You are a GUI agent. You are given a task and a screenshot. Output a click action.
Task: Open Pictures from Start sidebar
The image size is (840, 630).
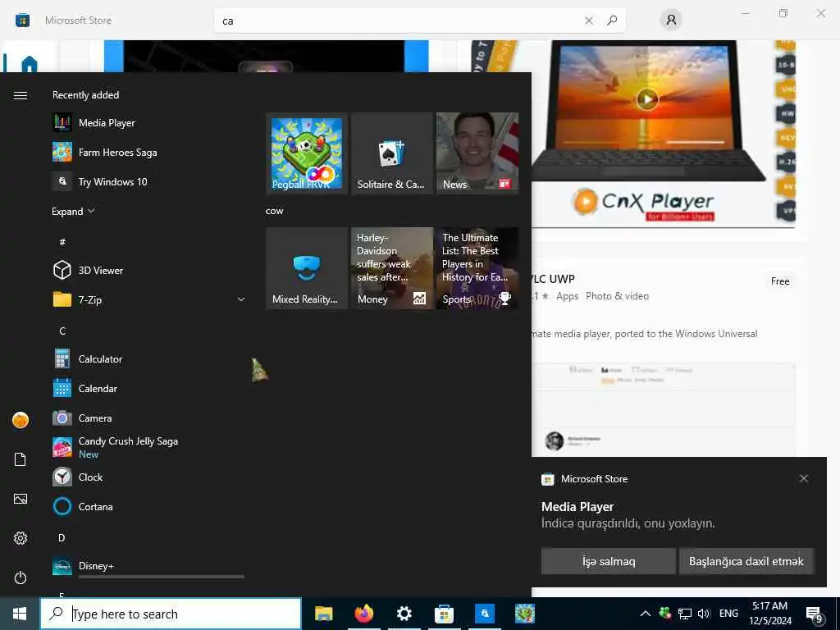coord(21,499)
